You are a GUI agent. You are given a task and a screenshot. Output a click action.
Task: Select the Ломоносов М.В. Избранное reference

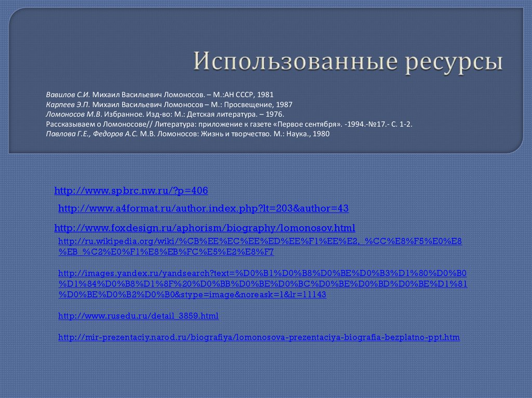point(165,114)
